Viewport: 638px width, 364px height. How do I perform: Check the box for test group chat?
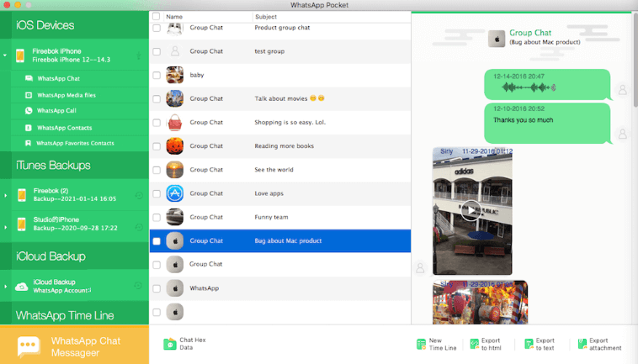point(157,51)
